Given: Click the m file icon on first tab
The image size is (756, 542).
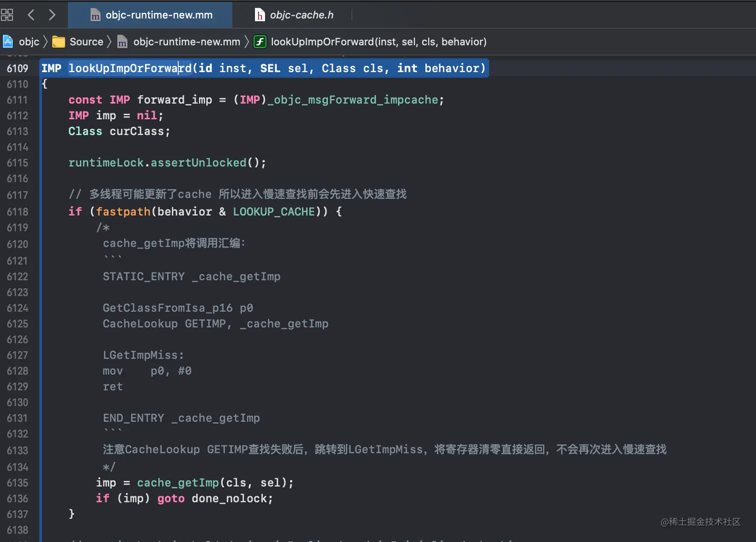Looking at the screenshot, I should (x=95, y=16).
